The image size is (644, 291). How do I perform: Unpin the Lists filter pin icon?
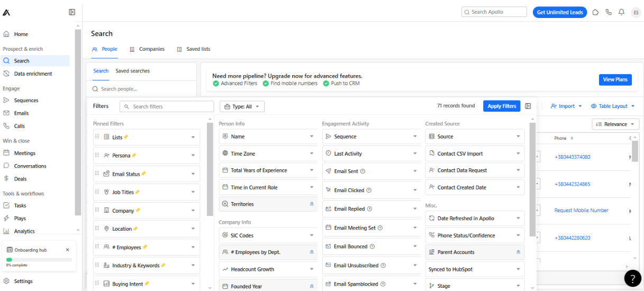[x=126, y=137]
